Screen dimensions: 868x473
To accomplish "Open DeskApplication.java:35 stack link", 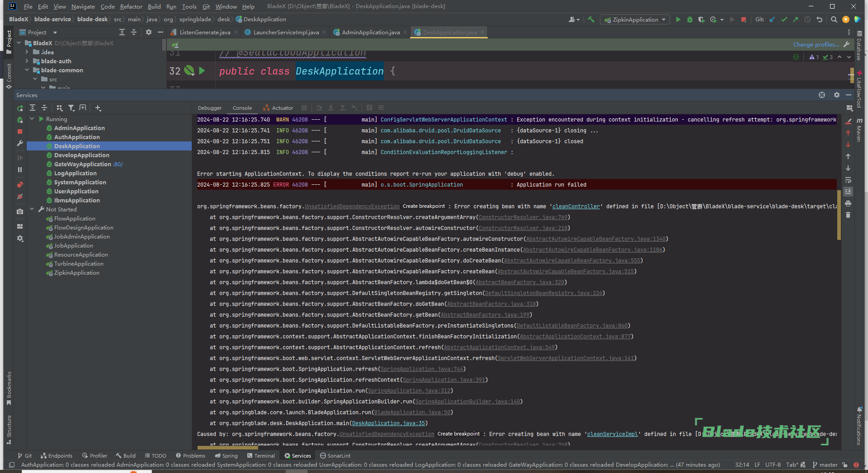I will (388, 423).
